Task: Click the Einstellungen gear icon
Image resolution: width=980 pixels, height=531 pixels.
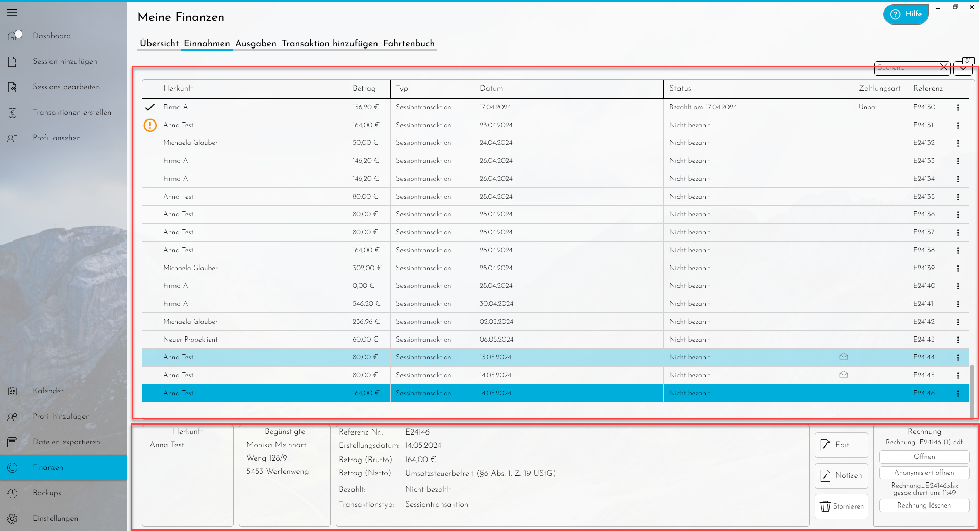Action: pos(13,518)
